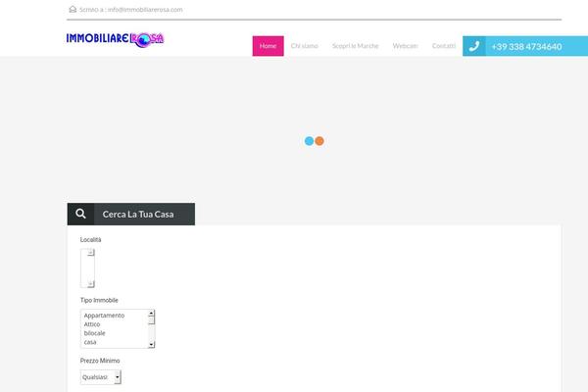588x392 pixels.
Task: Select Appartamento in Tipo Immobile list
Action: pyautogui.click(x=104, y=316)
